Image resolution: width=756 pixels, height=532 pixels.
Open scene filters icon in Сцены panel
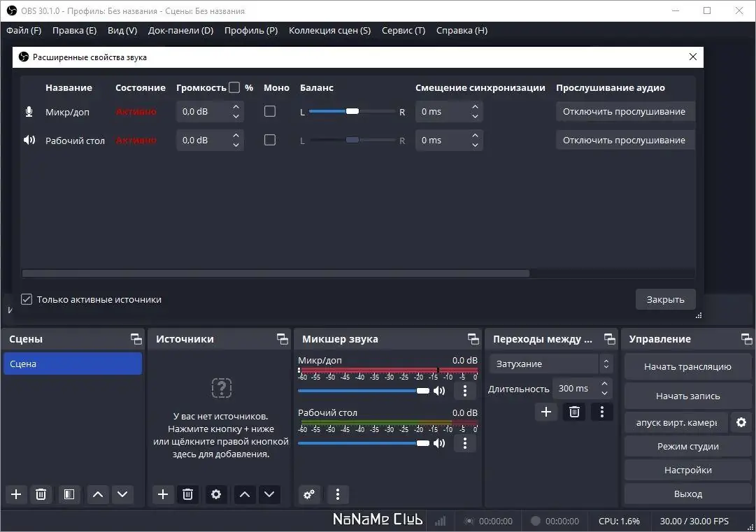tap(69, 494)
